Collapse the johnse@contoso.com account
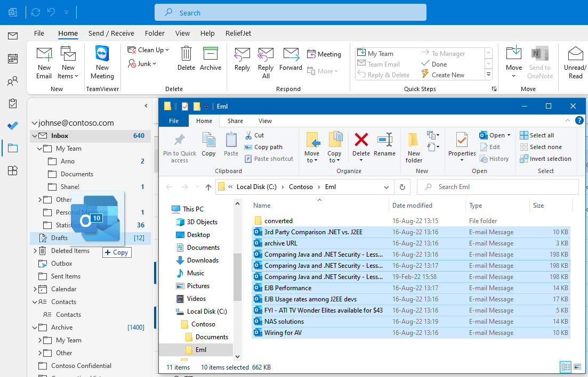 [x=35, y=123]
